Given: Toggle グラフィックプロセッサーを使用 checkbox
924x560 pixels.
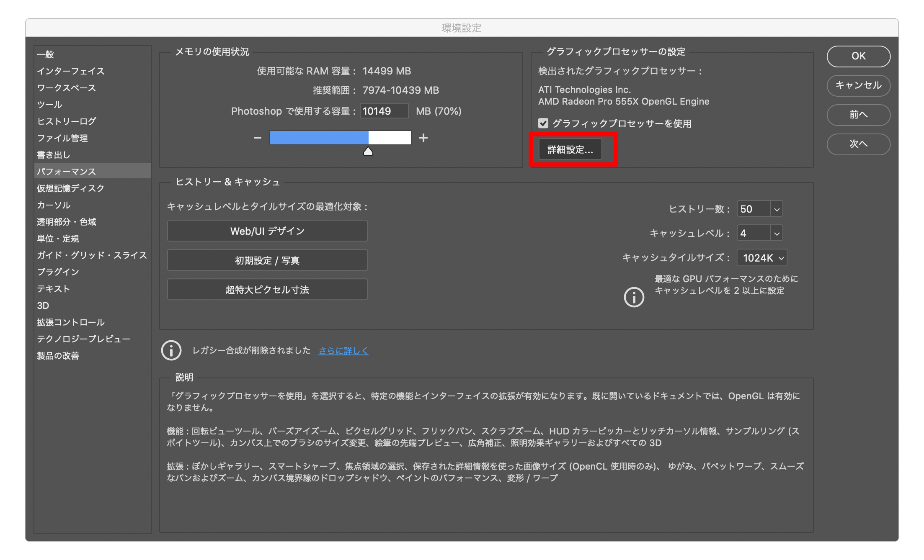Looking at the screenshot, I should [543, 123].
